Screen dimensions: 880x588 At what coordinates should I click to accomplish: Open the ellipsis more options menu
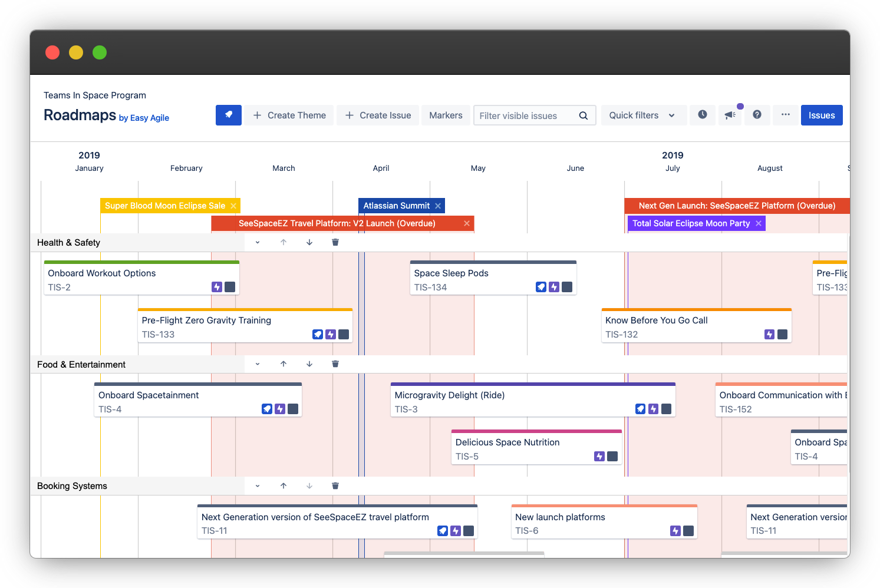785,115
